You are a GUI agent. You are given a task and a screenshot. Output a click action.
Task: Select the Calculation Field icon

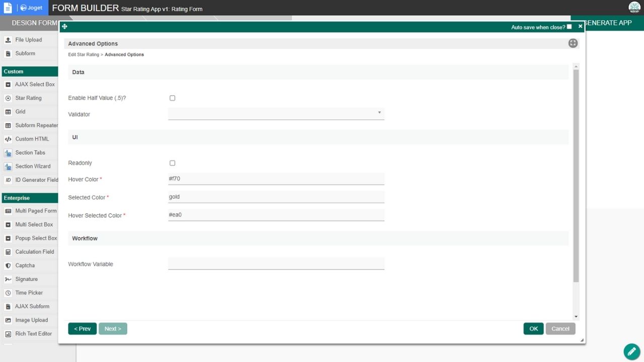tap(8, 252)
